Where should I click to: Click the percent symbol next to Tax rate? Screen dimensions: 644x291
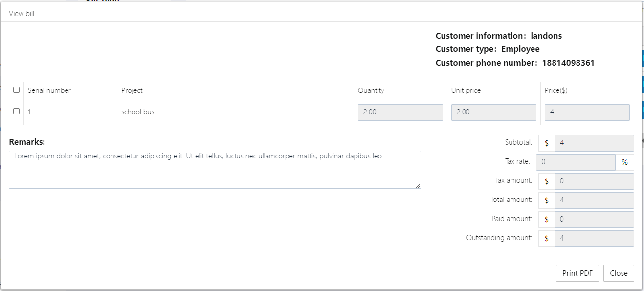[624, 162]
